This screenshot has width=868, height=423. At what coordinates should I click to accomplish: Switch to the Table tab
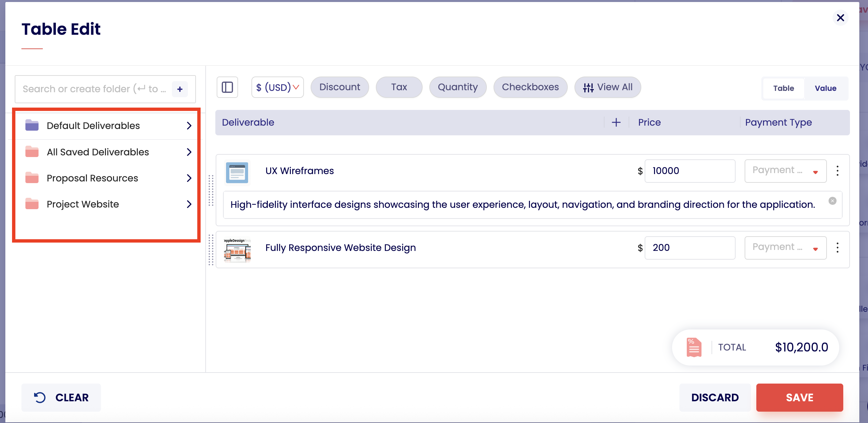(783, 88)
